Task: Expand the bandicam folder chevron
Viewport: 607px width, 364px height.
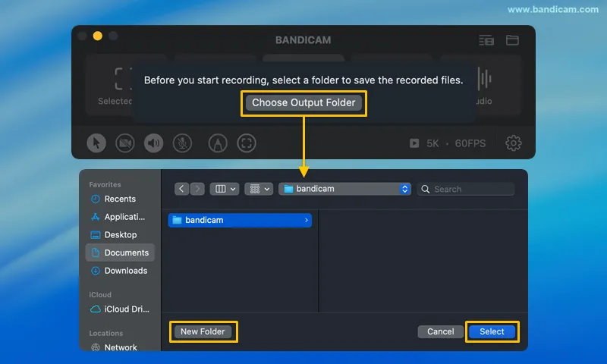Action: click(x=307, y=220)
